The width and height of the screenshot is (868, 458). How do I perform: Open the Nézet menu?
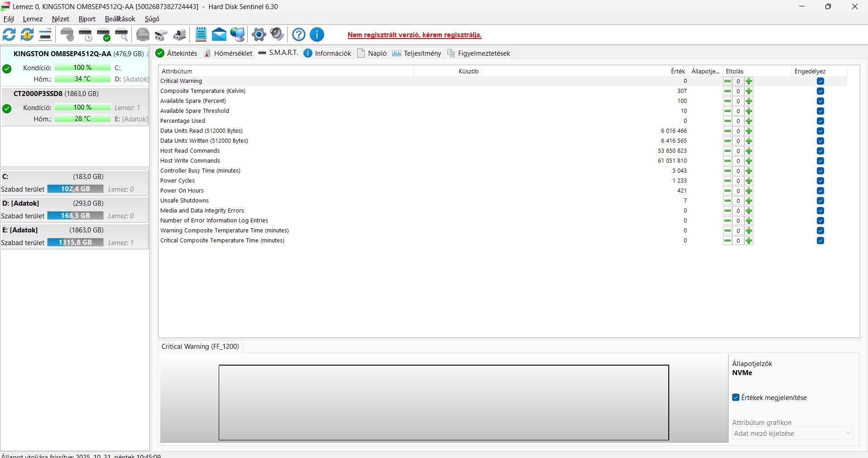click(61, 19)
